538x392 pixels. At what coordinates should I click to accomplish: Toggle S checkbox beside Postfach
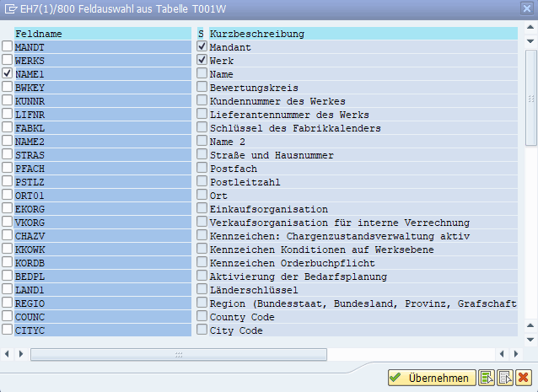(202, 168)
